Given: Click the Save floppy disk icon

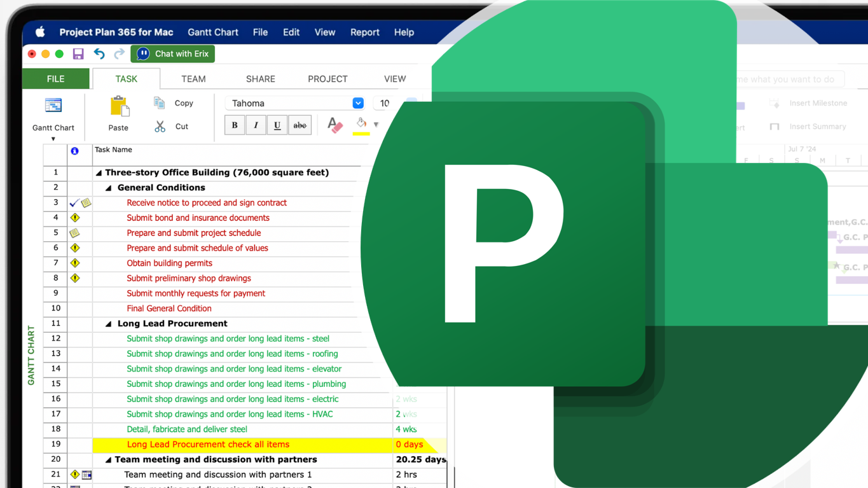Looking at the screenshot, I should click(78, 54).
